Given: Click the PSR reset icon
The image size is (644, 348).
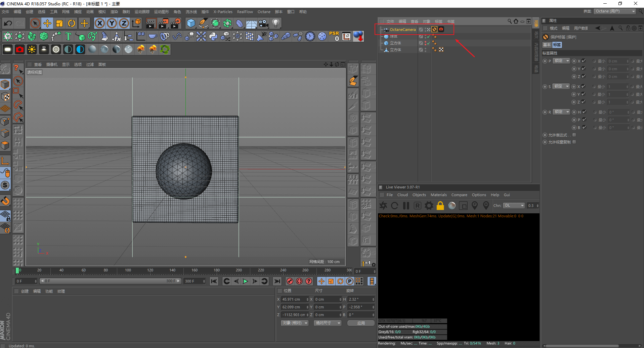Looking at the screenshot, I should point(334,36).
